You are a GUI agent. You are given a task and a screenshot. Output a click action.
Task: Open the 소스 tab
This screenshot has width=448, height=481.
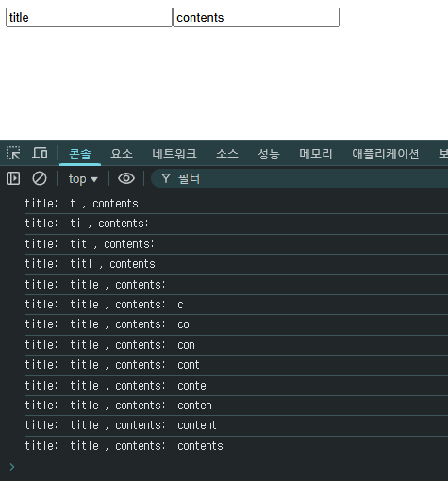[x=227, y=154]
